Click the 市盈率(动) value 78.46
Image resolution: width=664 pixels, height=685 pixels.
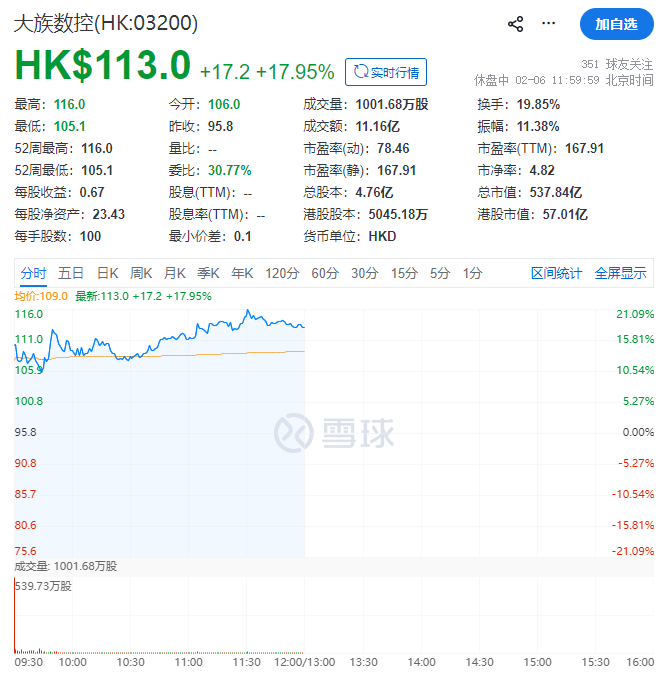393,149
